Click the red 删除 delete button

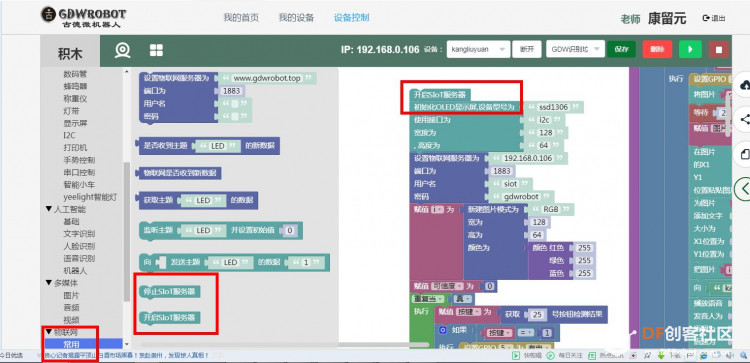pos(657,49)
